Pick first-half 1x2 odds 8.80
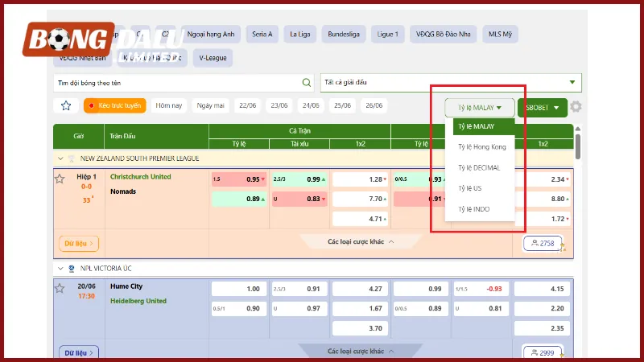The height and width of the screenshot is (362, 644). click(543, 199)
